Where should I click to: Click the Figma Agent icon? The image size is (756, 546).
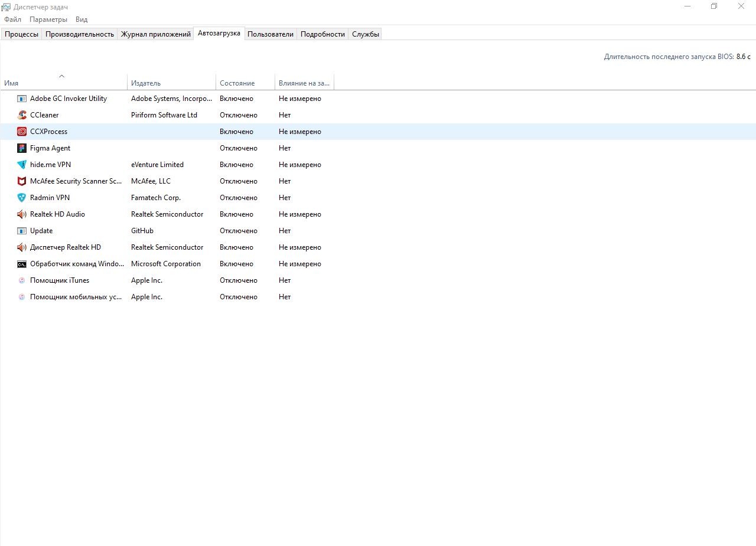[22, 148]
